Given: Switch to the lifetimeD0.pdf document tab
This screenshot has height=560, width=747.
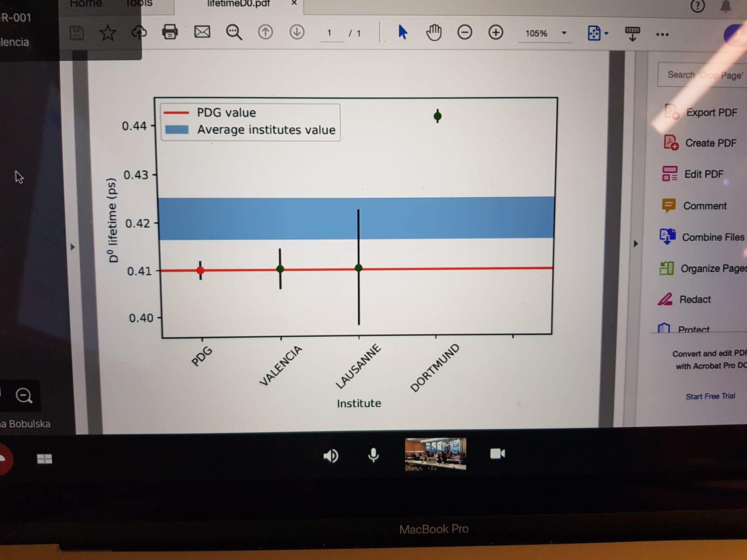Looking at the screenshot, I should pos(238,4).
